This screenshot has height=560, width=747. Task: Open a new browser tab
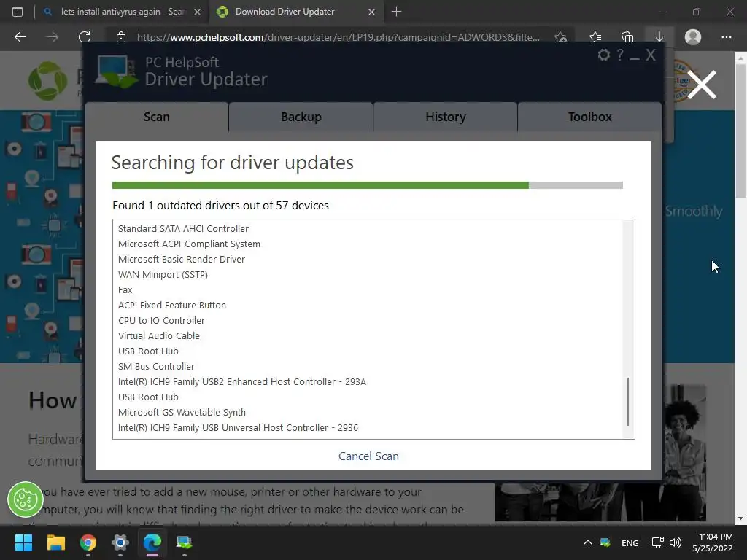(x=396, y=12)
